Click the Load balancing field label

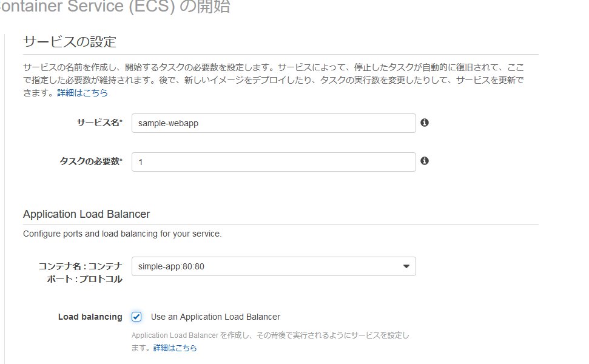pyautogui.click(x=90, y=317)
